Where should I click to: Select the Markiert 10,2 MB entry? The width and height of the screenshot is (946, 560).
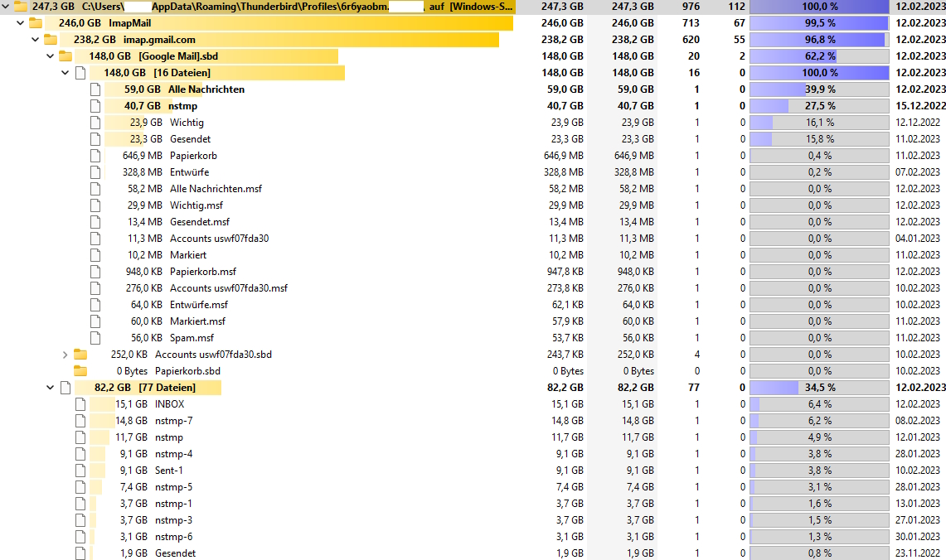tap(187, 255)
